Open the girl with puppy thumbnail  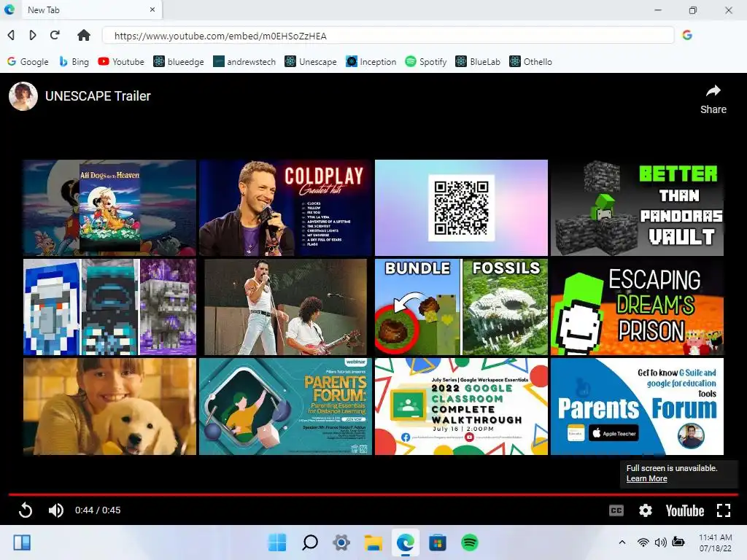(x=109, y=407)
